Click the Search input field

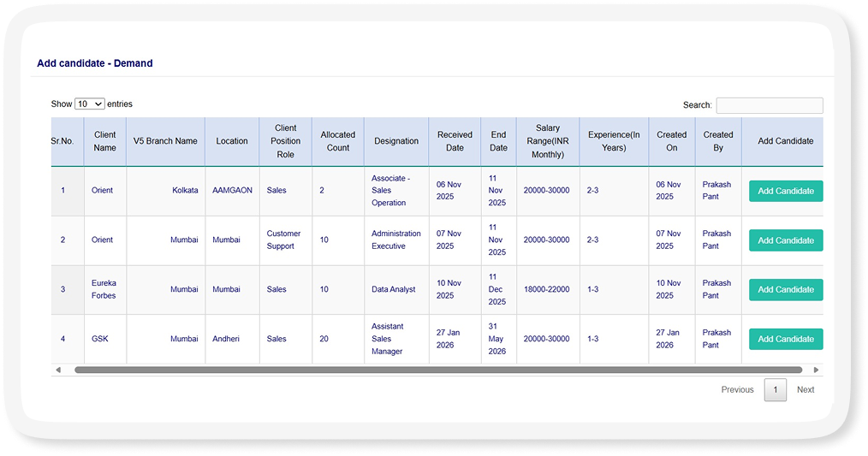tap(769, 105)
